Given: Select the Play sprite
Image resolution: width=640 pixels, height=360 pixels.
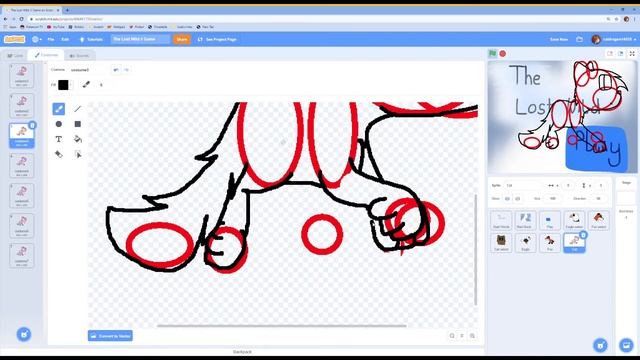Looking at the screenshot, I should [x=550, y=220].
